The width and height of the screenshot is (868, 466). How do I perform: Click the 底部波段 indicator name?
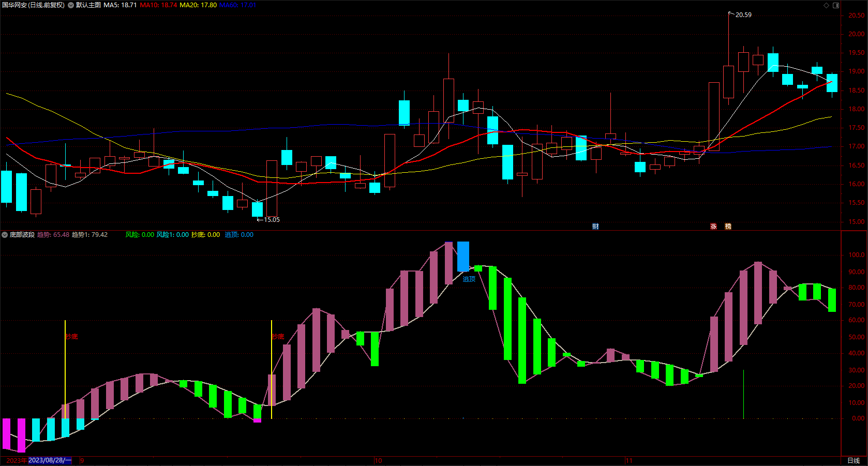coord(22,235)
